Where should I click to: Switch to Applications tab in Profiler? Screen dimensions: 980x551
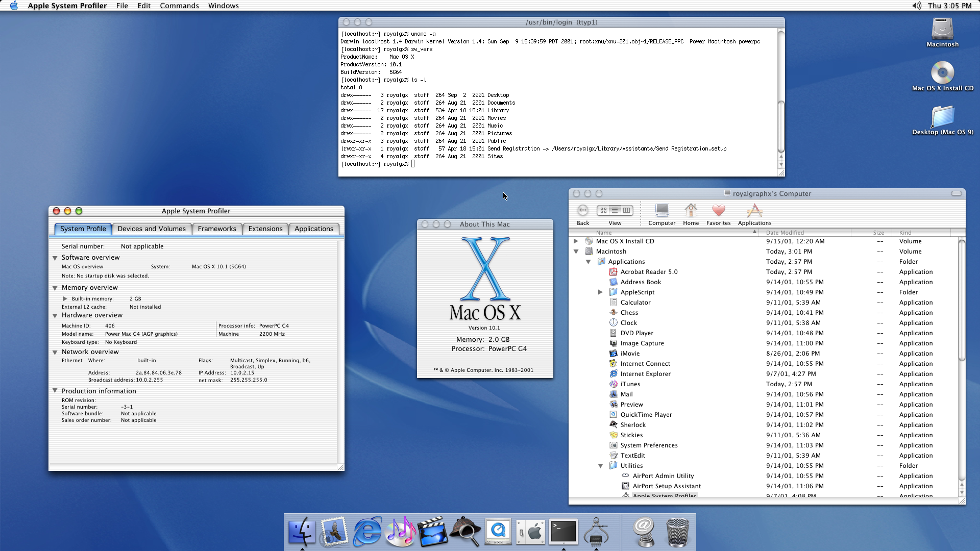314,229
